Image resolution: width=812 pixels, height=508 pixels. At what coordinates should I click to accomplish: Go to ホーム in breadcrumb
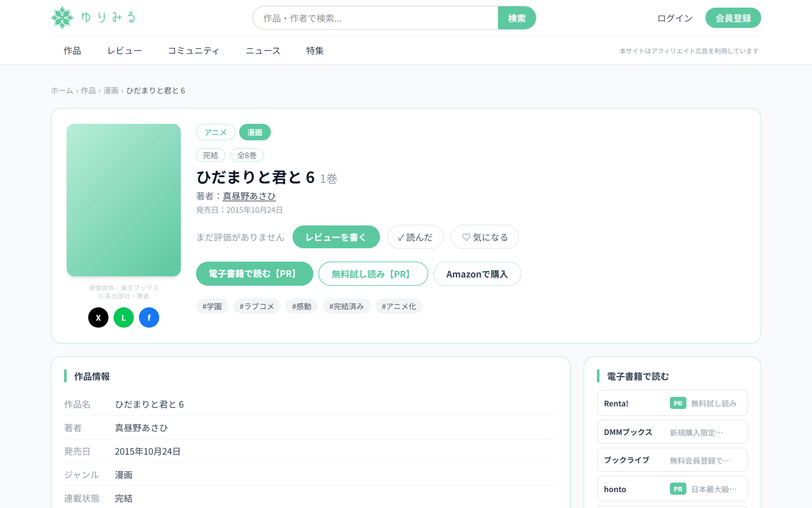click(x=62, y=90)
